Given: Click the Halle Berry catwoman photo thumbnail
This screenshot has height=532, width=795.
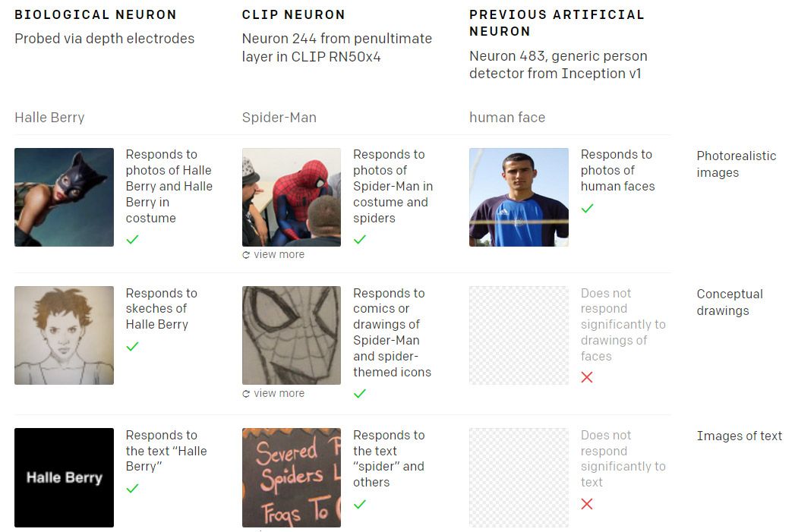Looking at the screenshot, I should point(64,197).
